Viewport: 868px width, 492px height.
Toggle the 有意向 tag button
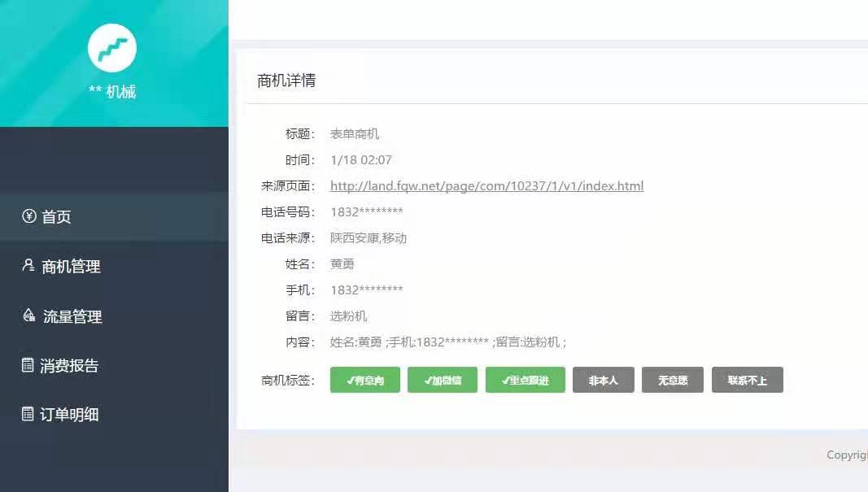pos(364,380)
